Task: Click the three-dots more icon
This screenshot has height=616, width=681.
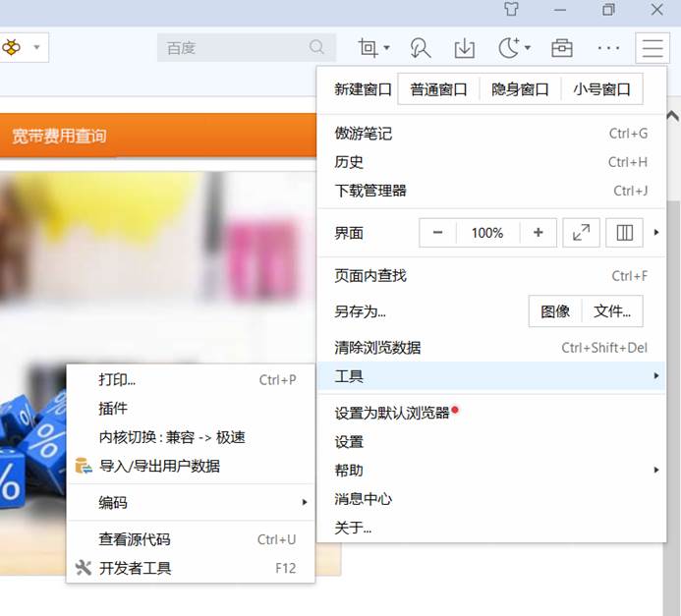Action: pyautogui.click(x=608, y=47)
